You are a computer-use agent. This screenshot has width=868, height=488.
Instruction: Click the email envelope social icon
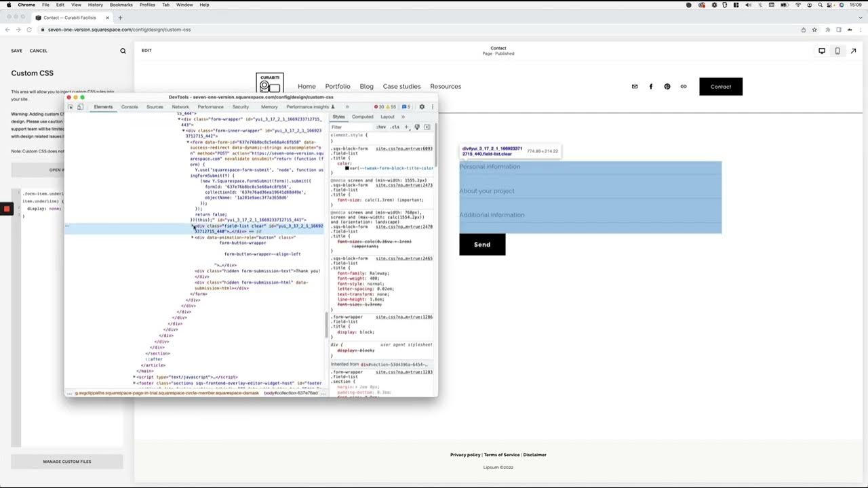pyautogui.click(x=635, y=86)
